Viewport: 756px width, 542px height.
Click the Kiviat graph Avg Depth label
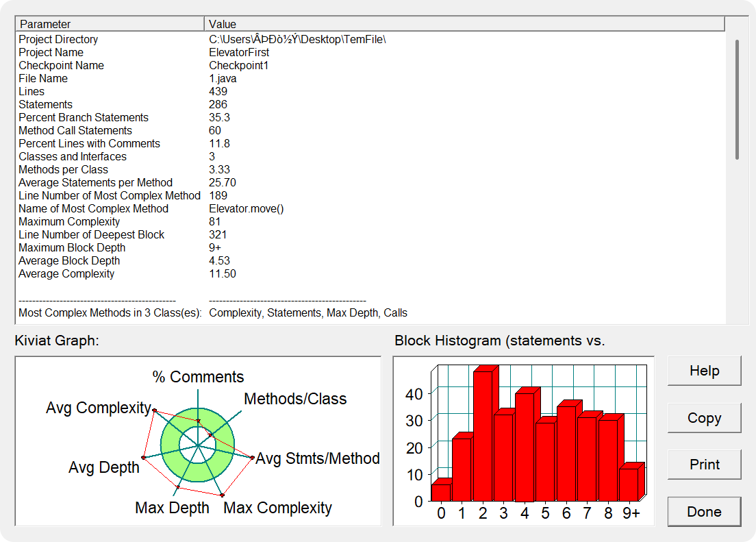(103, 467)
